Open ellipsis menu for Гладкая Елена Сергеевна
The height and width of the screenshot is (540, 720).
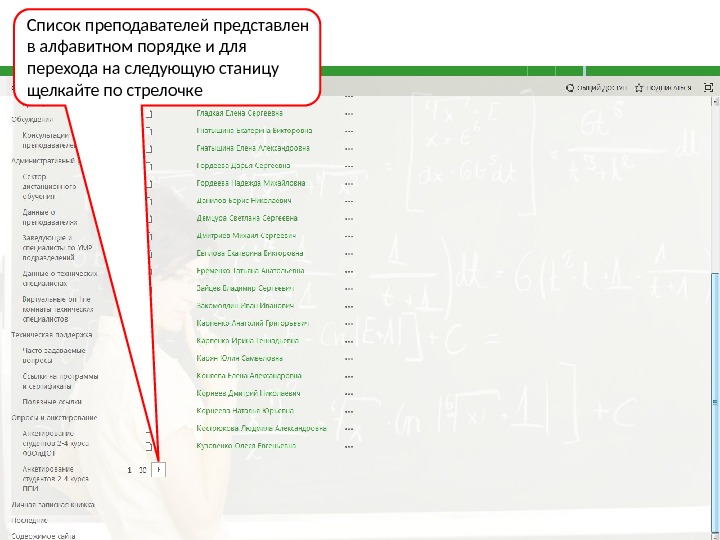[349, 114]
